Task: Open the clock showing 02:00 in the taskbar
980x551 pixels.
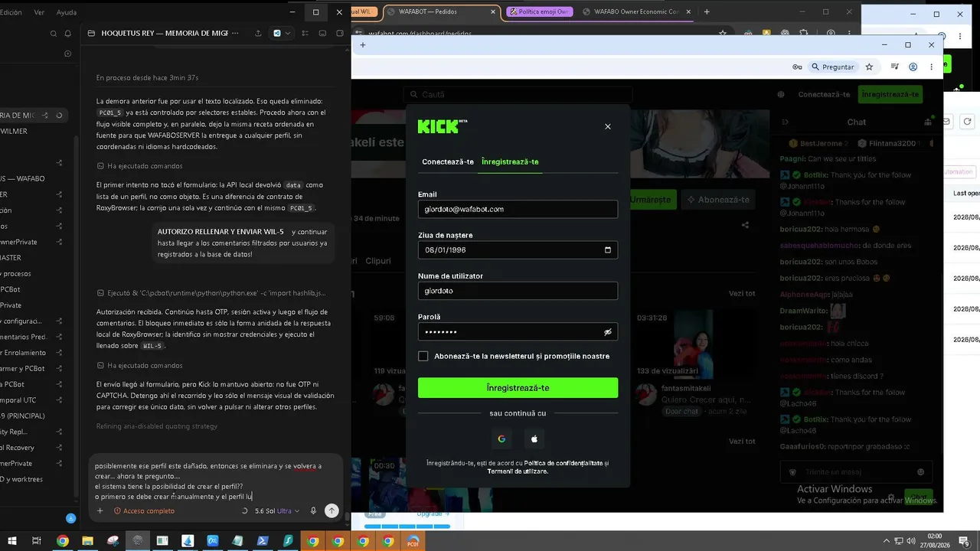Action: (x=934, y=541)
